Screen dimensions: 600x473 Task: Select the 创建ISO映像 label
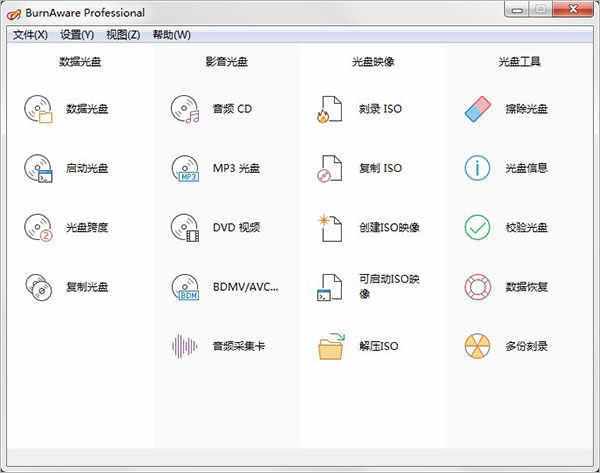(389, 228)
